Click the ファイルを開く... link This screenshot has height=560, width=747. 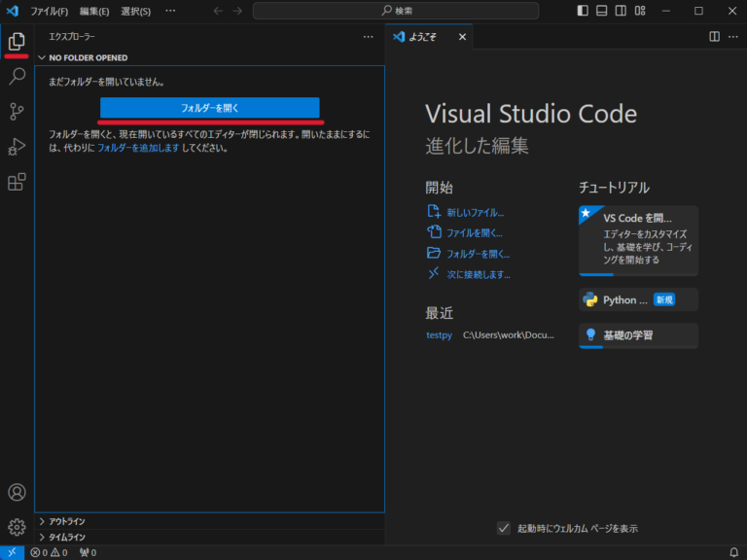pyautogui.click(x=474, y=233)
